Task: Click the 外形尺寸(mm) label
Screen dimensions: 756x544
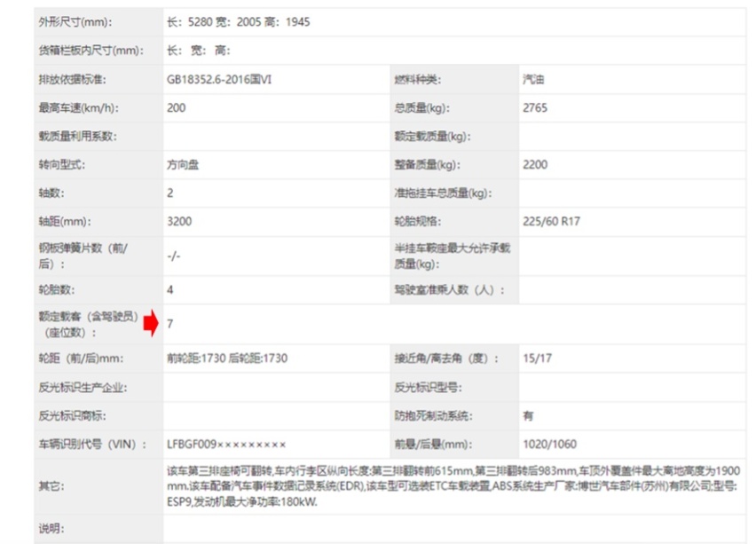Action: [x=75, y=22]
